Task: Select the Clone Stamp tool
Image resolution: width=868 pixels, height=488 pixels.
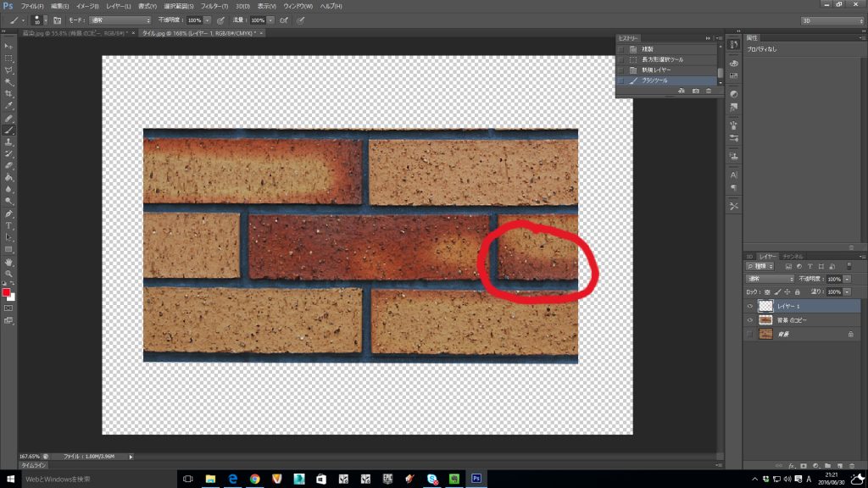Action: pyautogui.click(x=8, y=142)
